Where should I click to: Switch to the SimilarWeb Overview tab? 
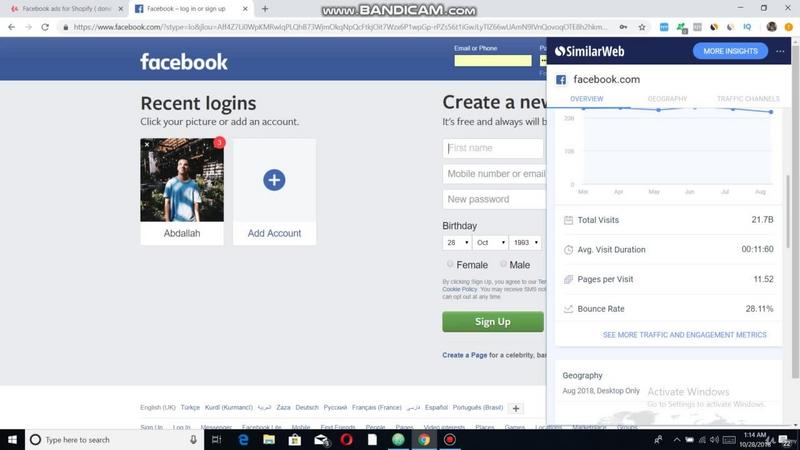coord(586,99)
